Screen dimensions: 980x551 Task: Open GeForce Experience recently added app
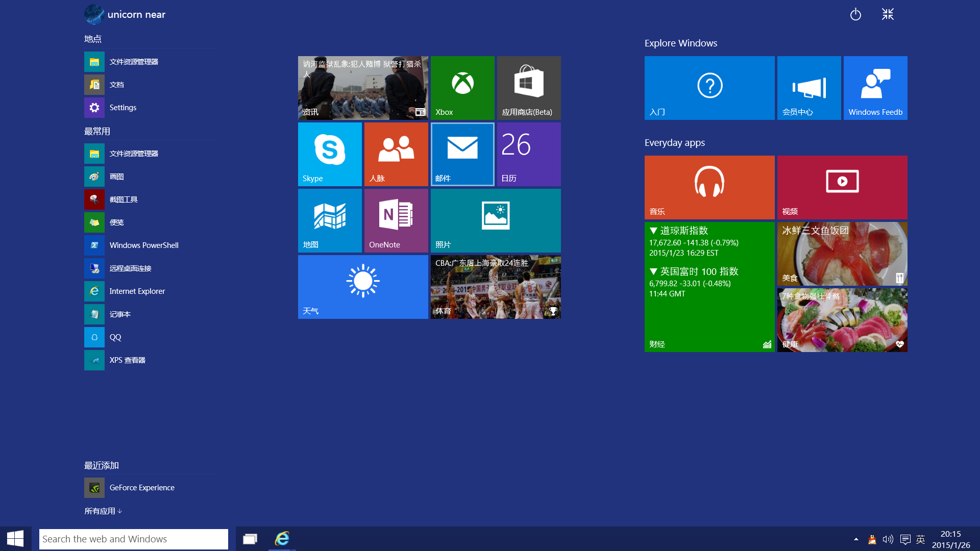coord(141,488)
